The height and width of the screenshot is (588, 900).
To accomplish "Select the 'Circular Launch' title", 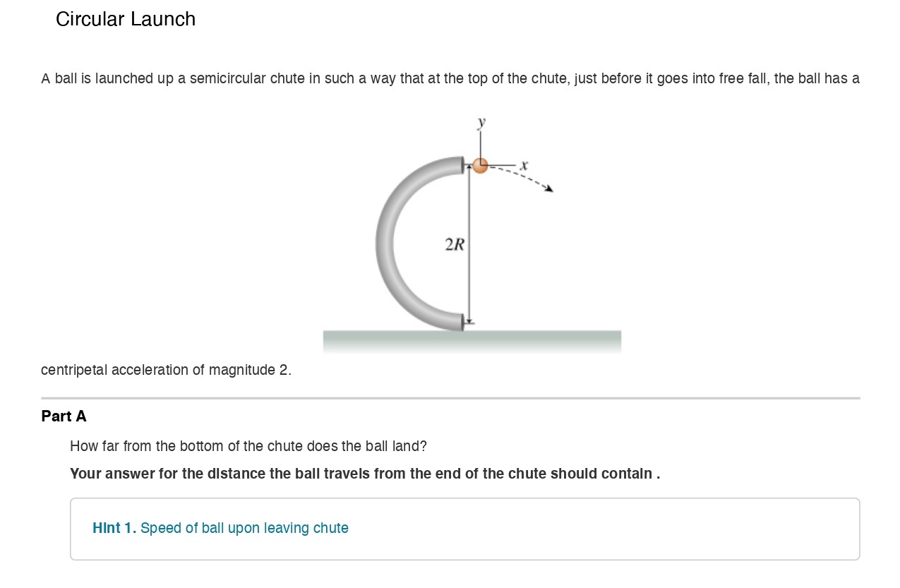I will (x=126, y=19).
